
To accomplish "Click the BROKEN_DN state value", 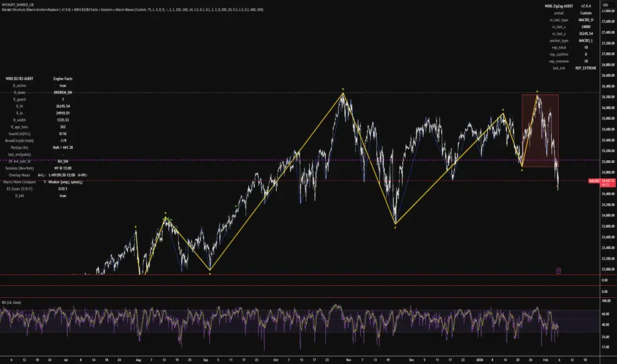I will click(x=63, y=93).
